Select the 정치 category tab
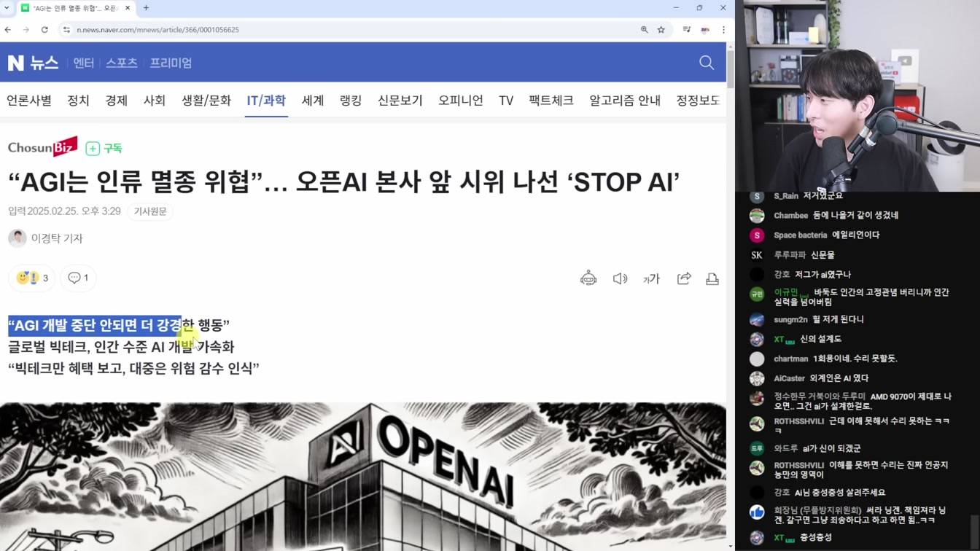Screen dimensions: 980x551 point(78,101)
